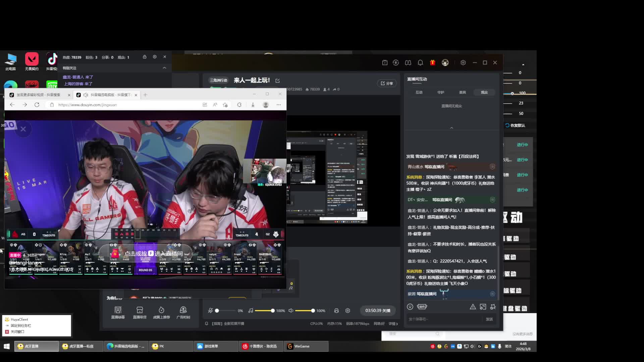Screen dimensions: 644x362
Task: Toggle the microphone mute icon
Action: tap(210, 311)
